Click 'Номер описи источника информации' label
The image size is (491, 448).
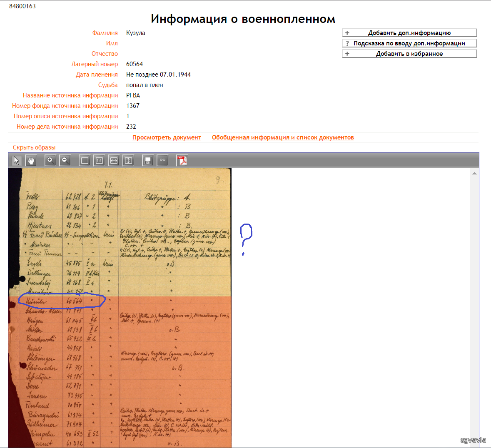click(x=66, y=116)
